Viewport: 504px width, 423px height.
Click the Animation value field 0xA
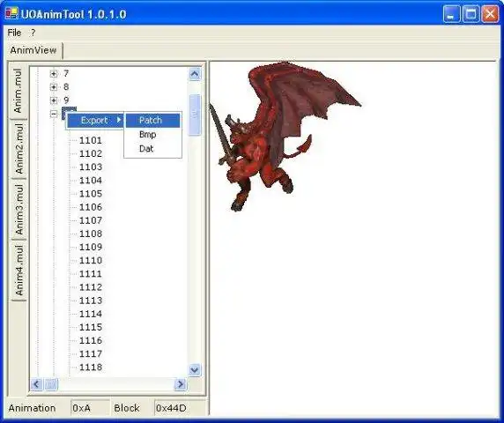[x=91, y=408]
